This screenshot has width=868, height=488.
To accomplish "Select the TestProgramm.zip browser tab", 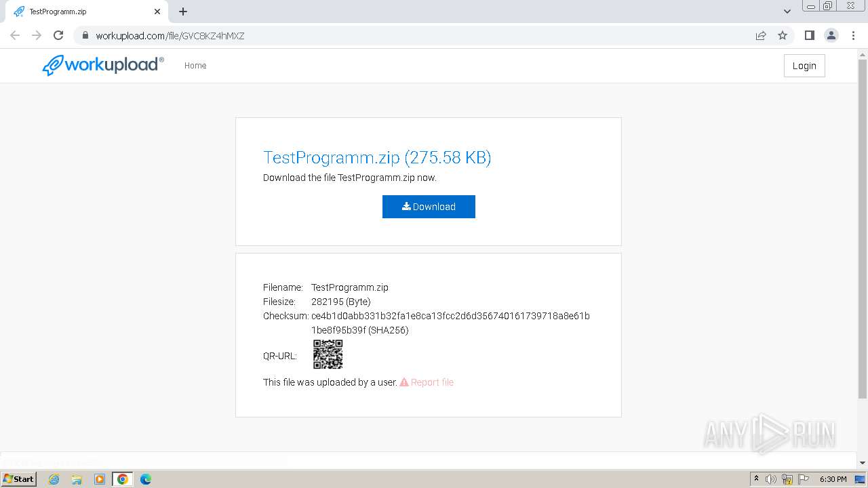I will [x=86, y=12].
